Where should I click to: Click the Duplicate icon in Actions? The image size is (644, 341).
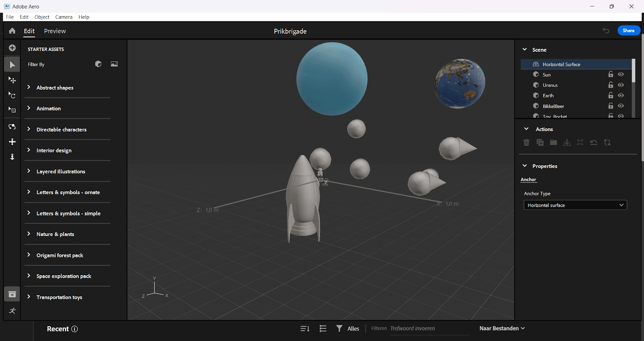tap(540, 142)
